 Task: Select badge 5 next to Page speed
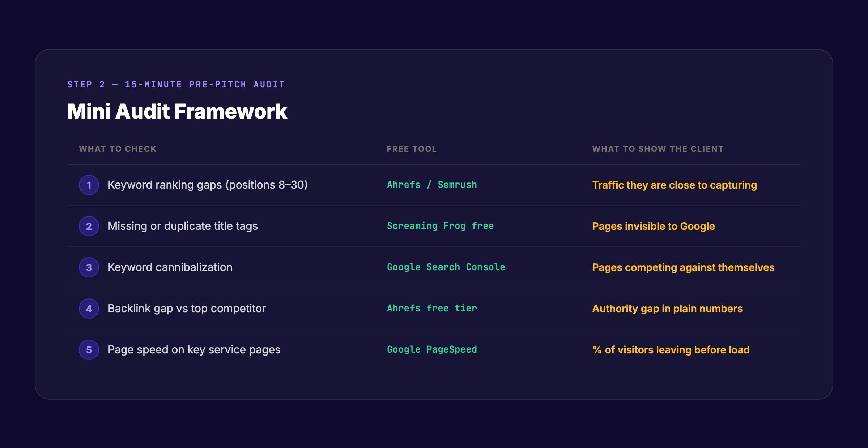[x=89, y=350]
